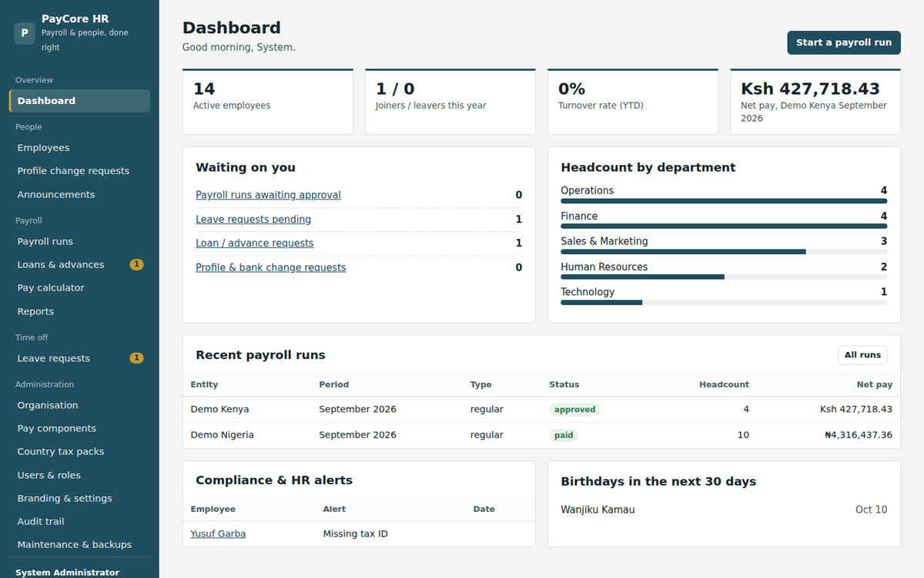Click the Employee column header in alerts

click(x=213, y=509)
